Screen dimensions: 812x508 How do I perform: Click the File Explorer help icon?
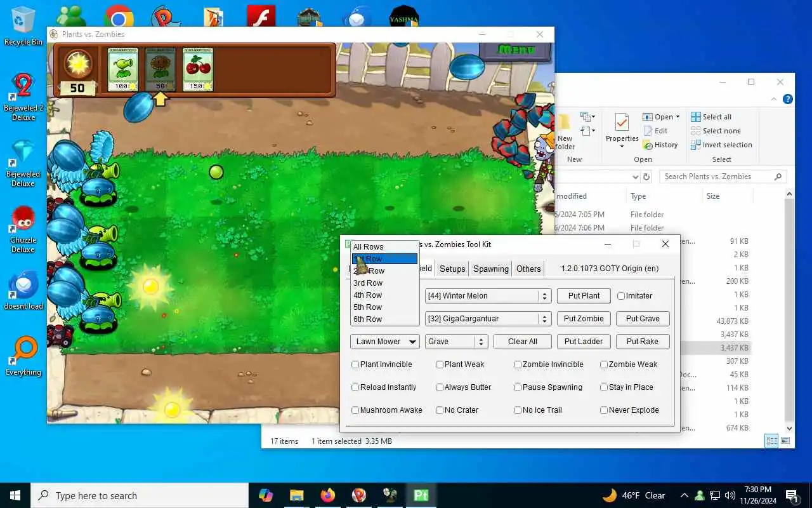(x=787, y=100)
